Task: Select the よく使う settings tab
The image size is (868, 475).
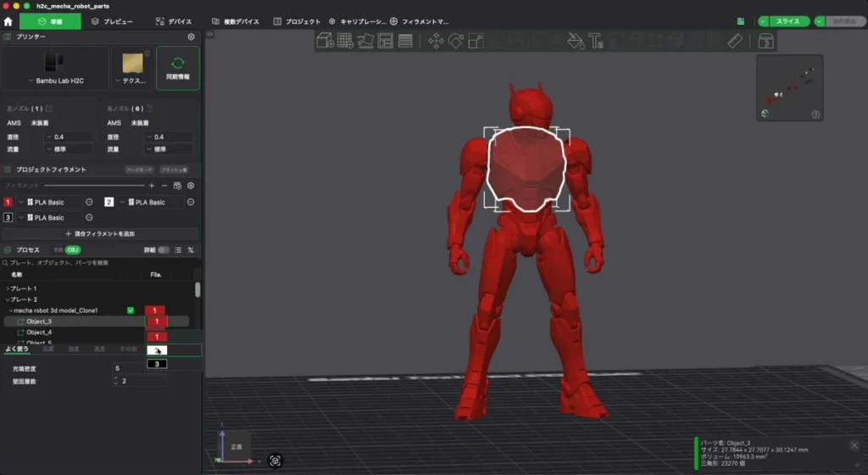Action: click(x=17, y=349)
